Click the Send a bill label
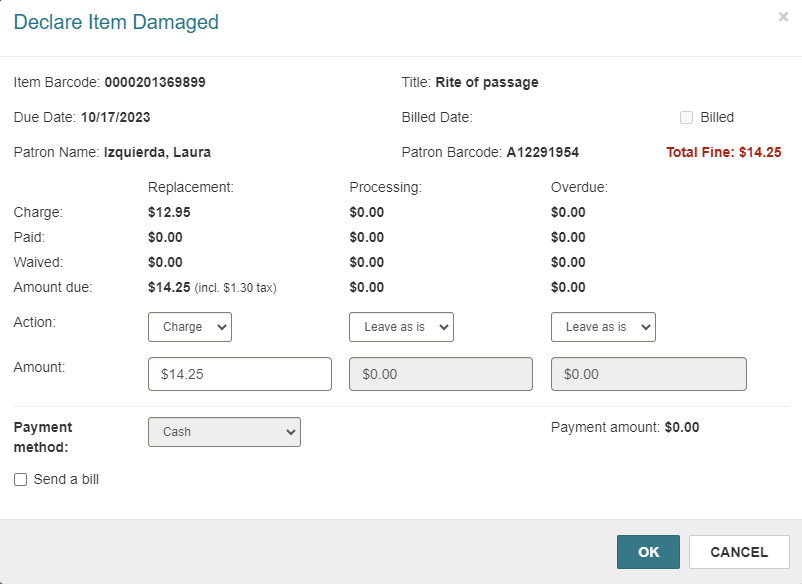This screenshot has height=584, width=802. point(66,480)
